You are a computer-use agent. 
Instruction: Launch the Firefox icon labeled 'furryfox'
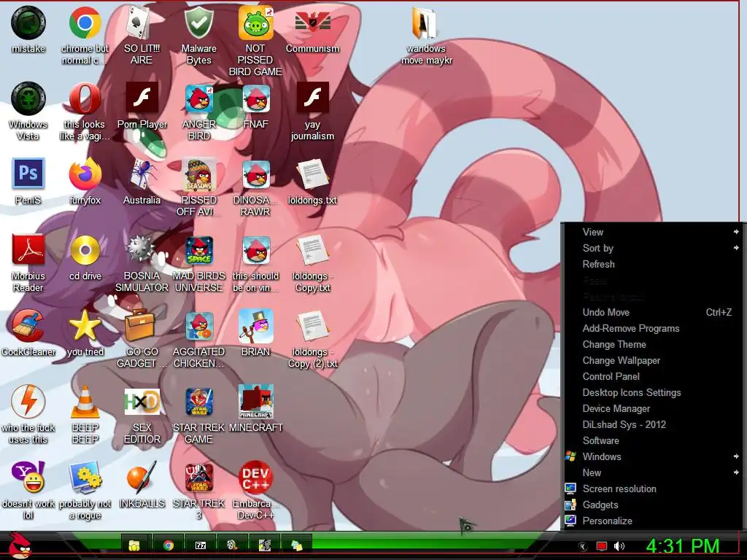(x=85, y=181)
